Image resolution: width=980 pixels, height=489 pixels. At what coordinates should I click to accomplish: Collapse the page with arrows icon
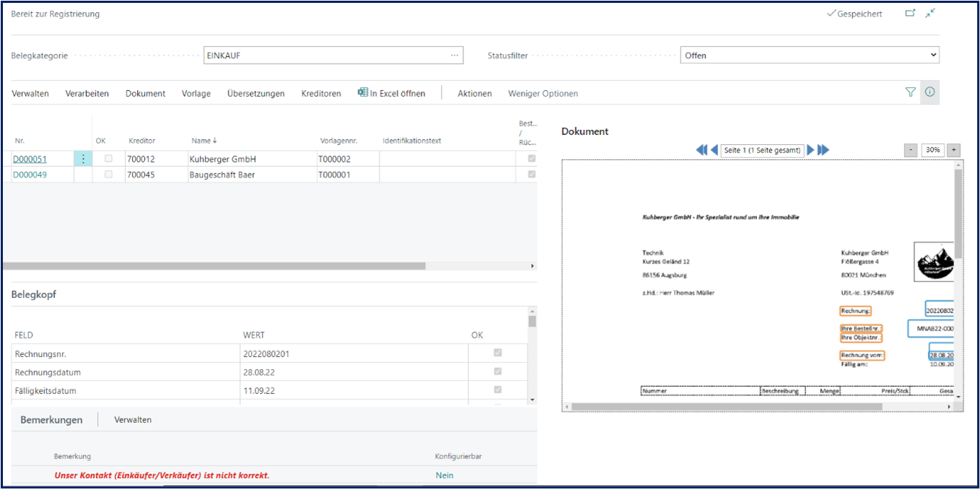tap(930, 13)
